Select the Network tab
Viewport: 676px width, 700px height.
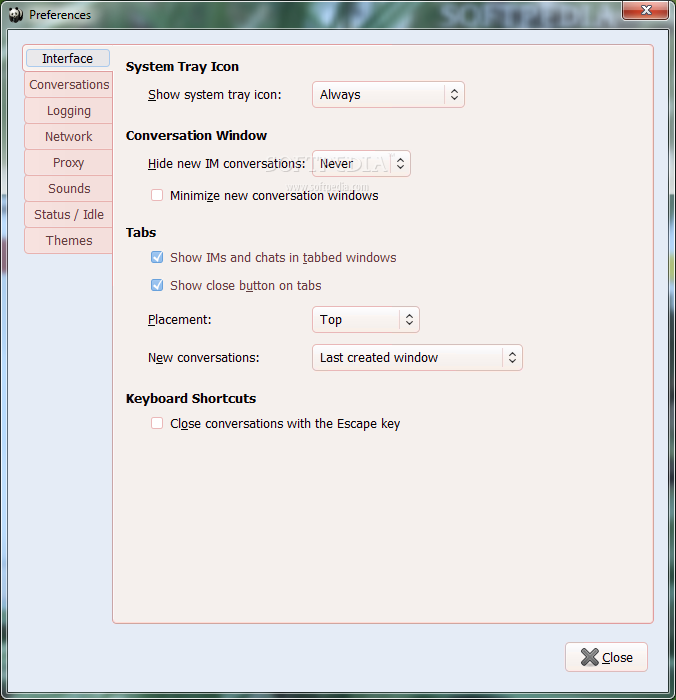[x=69, y=136]
